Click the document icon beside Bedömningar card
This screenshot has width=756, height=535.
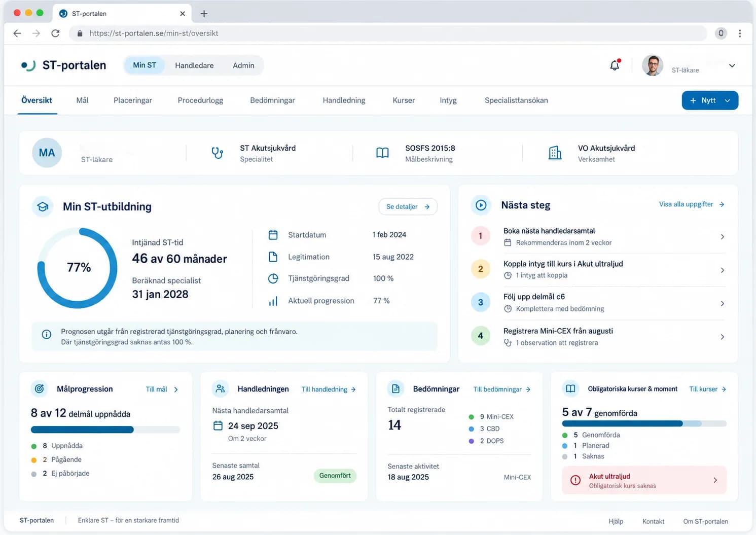click(x=395, y=389)
